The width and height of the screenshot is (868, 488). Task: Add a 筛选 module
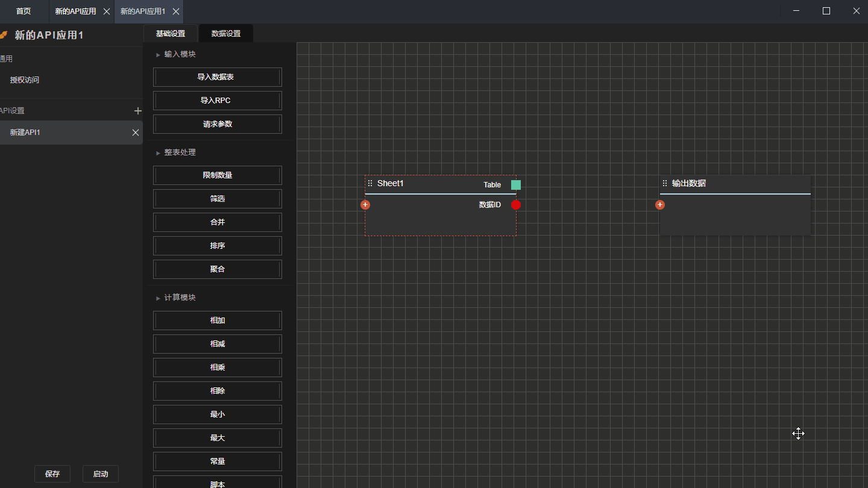point(217,199)
